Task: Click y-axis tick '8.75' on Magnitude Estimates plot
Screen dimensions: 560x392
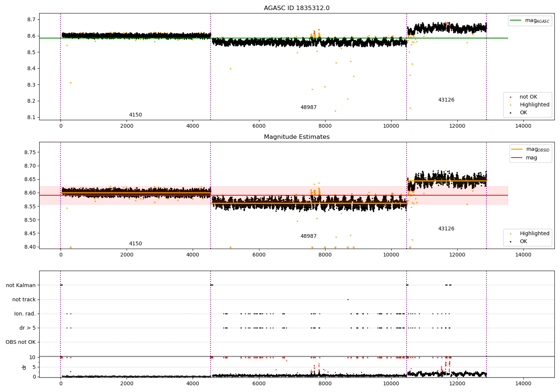Action: point(29,153)
